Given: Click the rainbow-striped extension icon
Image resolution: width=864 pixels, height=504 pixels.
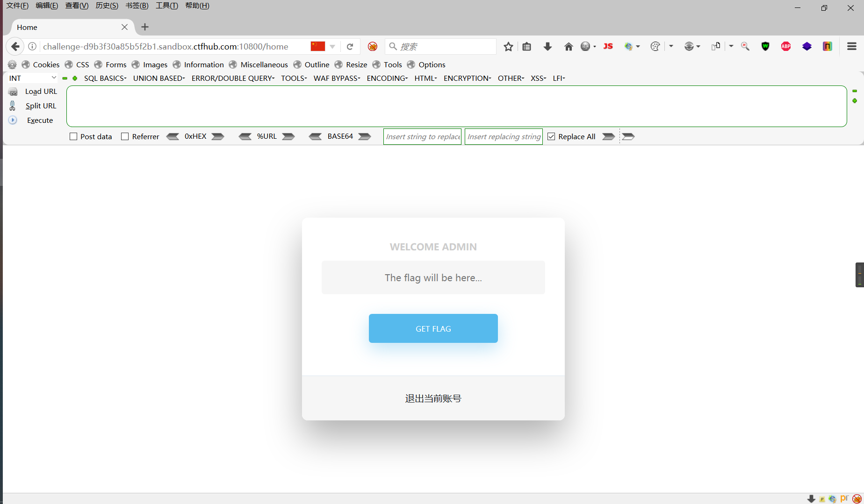Looking at the screenshot, I should 828,46.
